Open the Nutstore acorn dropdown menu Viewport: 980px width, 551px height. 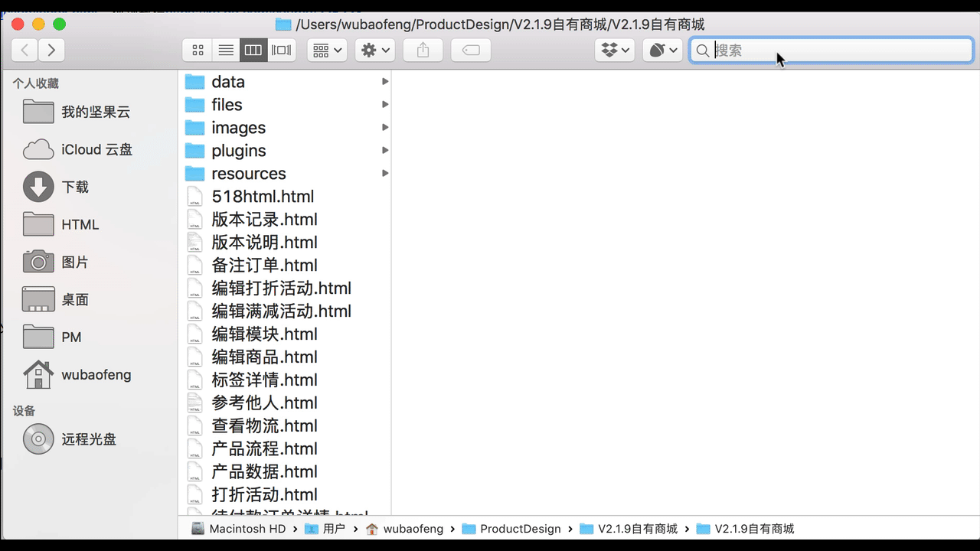click(662, 51)
